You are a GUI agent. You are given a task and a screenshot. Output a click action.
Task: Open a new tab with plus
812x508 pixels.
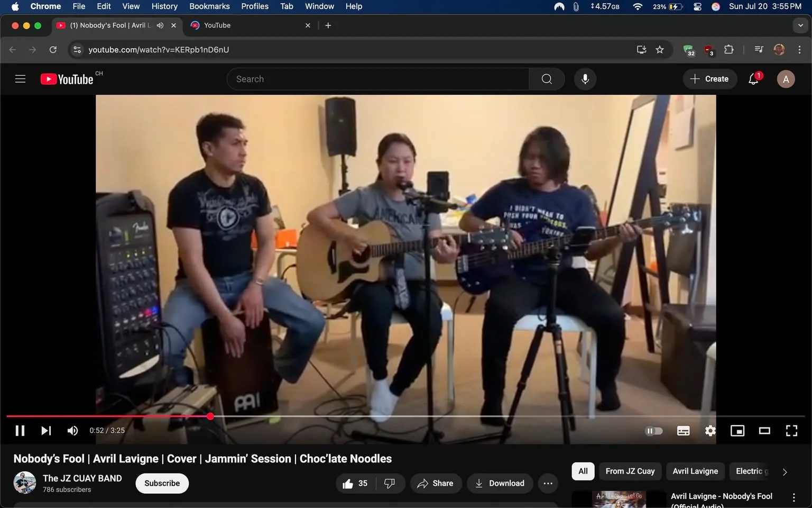(328, 25)
